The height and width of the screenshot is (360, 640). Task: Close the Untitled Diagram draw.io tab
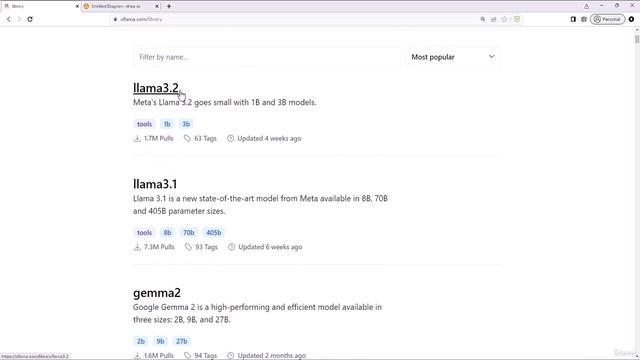[158, 7]
